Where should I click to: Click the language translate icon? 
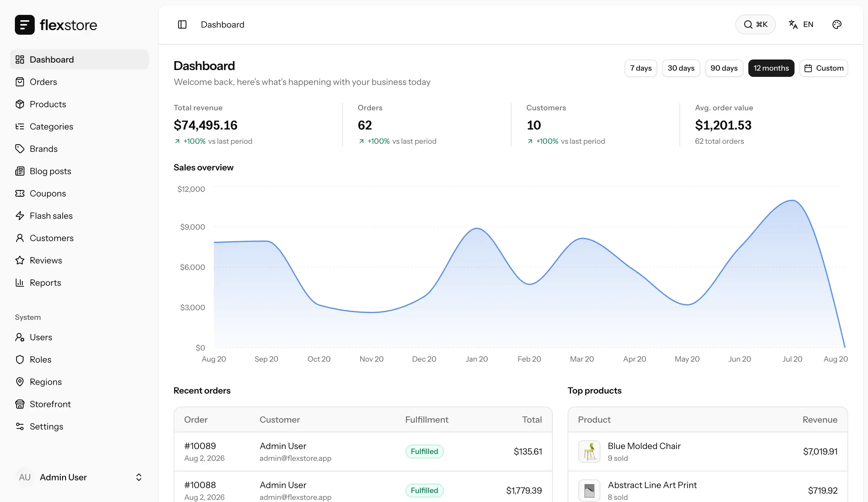793,24
